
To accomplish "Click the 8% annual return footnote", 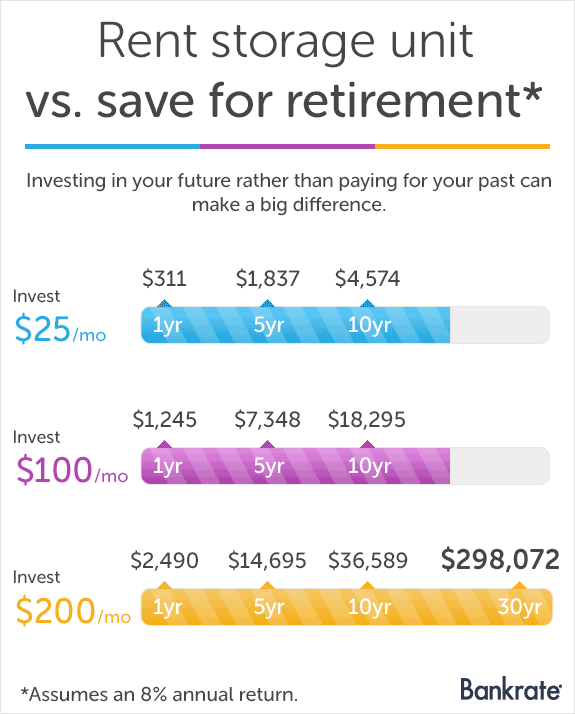I will point(159,694).
